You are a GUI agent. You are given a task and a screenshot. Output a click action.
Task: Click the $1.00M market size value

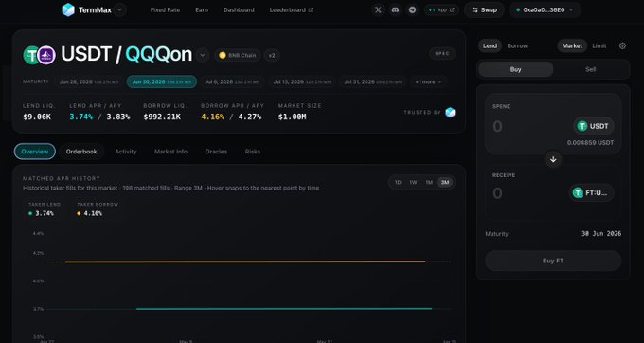292,117
